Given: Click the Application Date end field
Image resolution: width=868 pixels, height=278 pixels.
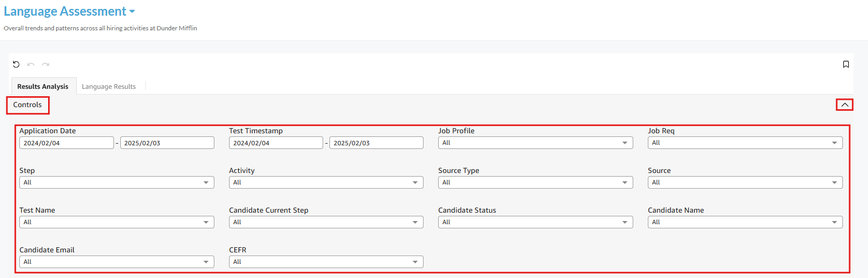Looking at the screenshot, I should tap(167, 143).
